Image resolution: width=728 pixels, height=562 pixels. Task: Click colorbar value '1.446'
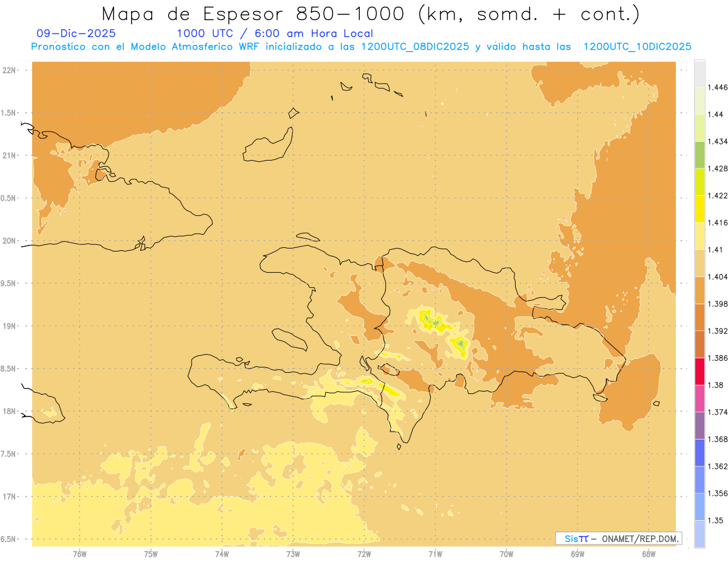coord(718,87)
